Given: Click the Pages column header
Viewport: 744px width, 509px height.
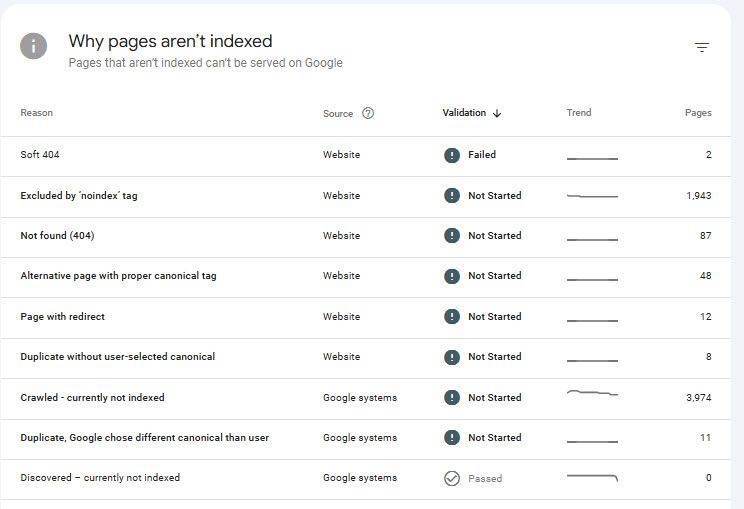Looking at the screenshot, I should 698,113.
